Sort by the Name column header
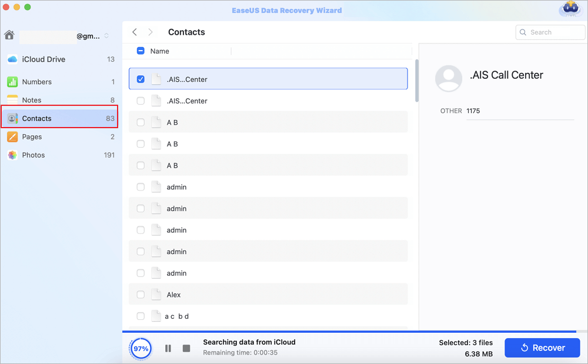 point(160,51)
